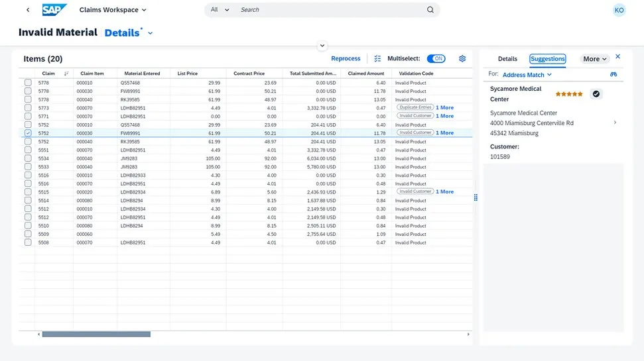Click the SAP logo
Screen dimensions: 644x361
pyautogui.click(x=54, y=10)
